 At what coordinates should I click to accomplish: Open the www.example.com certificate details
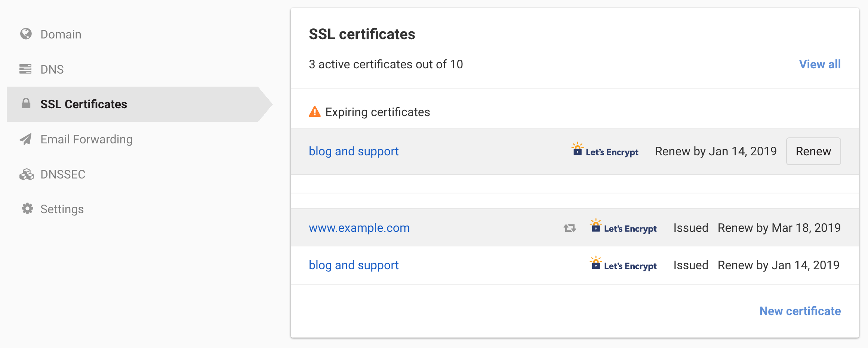tap(359, 227)
